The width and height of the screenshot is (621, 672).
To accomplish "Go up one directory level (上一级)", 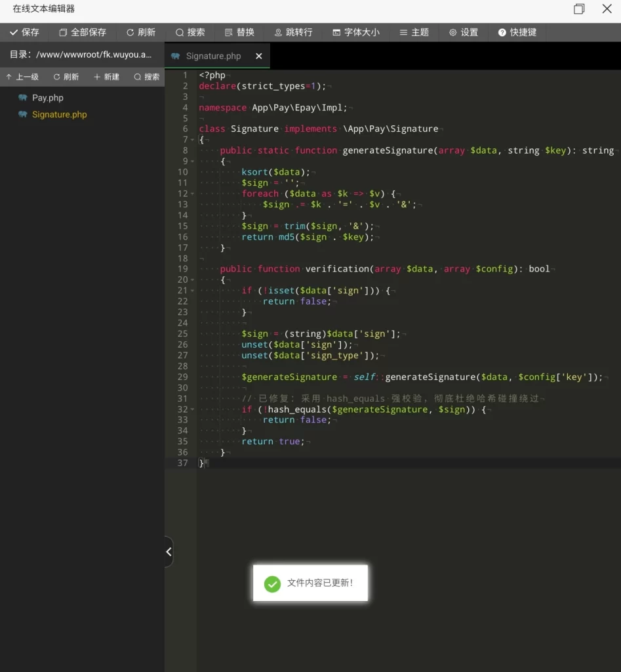I will click(x=22, y=77).
